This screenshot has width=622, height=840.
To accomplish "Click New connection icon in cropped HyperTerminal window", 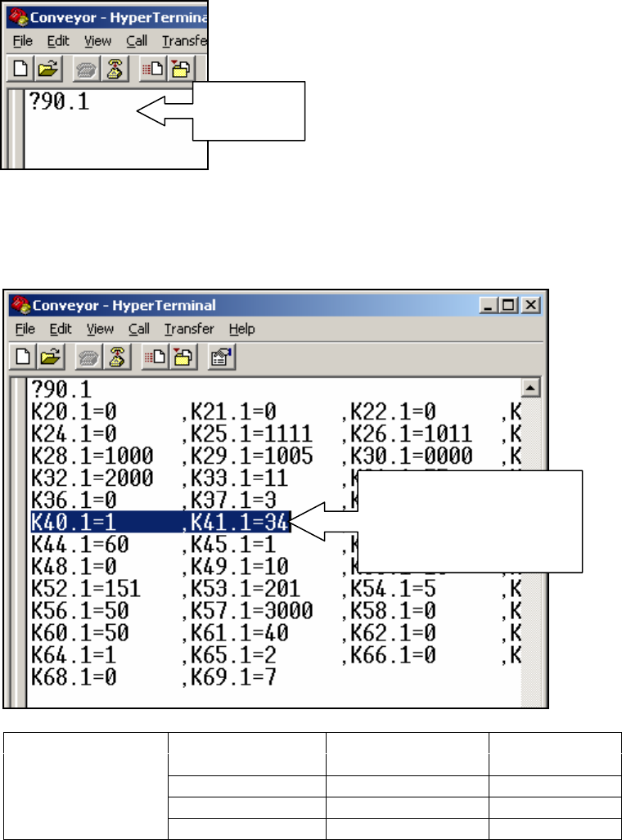I will tap(20, 69).
